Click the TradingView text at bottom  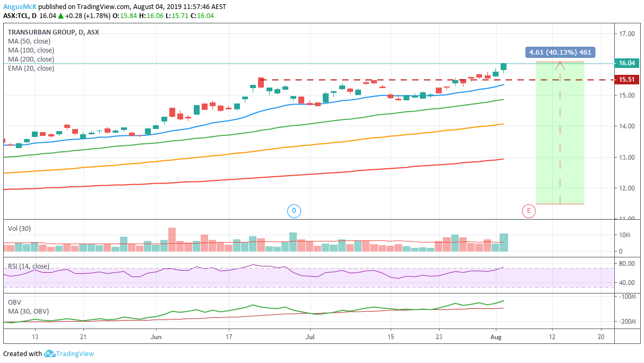click(x=76, y=353)
